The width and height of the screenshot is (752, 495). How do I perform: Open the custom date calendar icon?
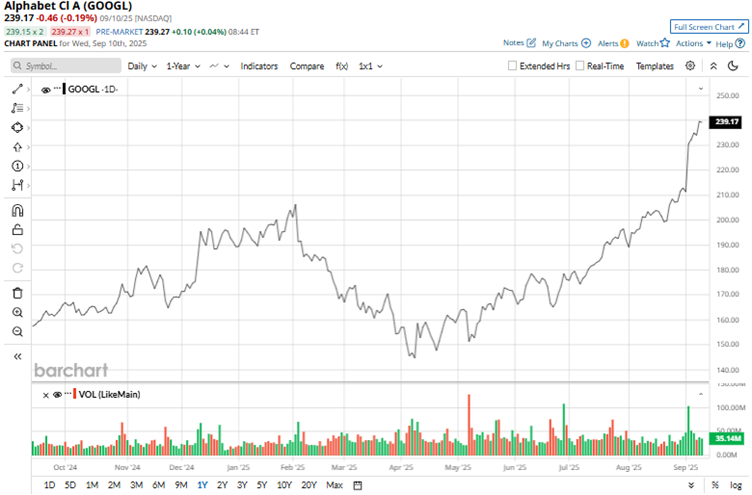click(x=358, y=485)
